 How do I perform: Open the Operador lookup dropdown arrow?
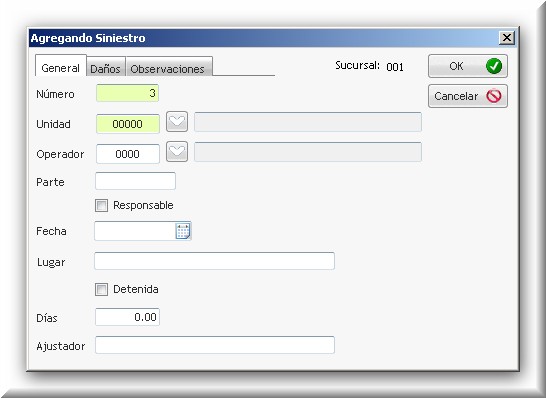tap(177, 151)
